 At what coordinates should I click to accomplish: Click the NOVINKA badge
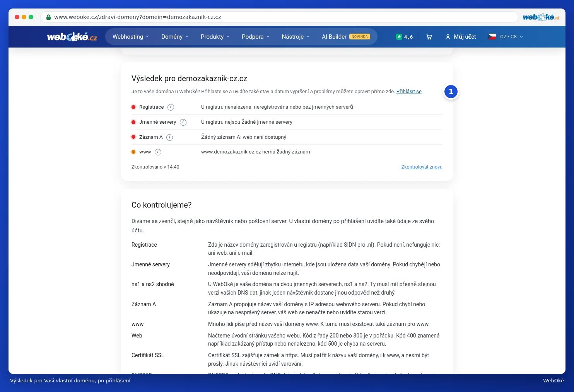[x=360, y=37]
